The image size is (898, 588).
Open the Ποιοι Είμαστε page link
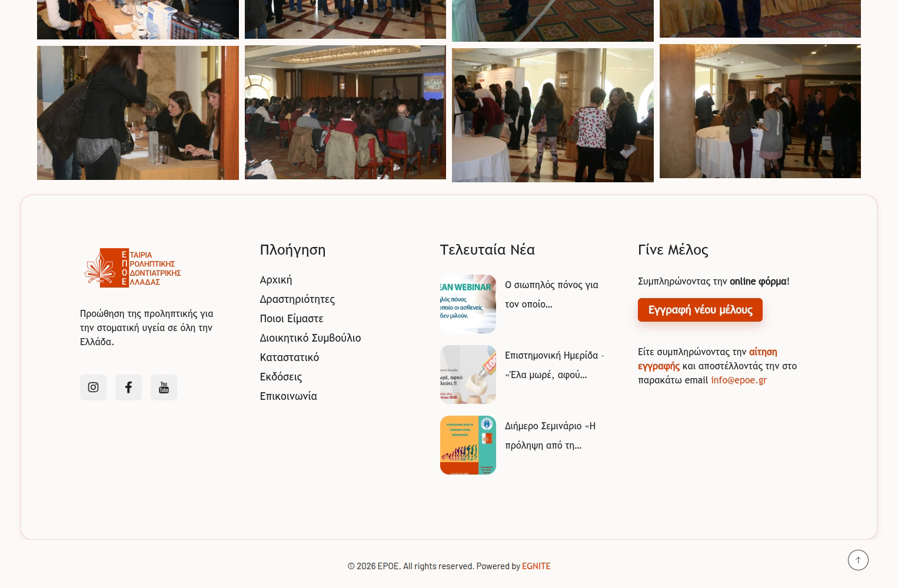click(291, 318)
